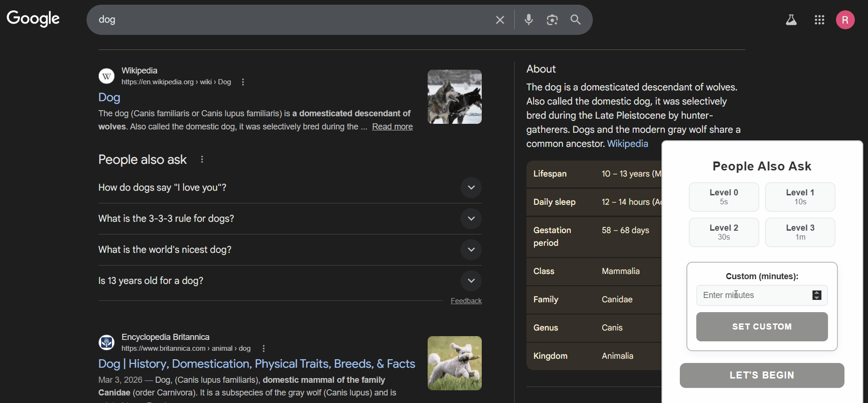Clear the search box with the X icon
This screenshot has width=868, height=403.
tap(500, 20)
